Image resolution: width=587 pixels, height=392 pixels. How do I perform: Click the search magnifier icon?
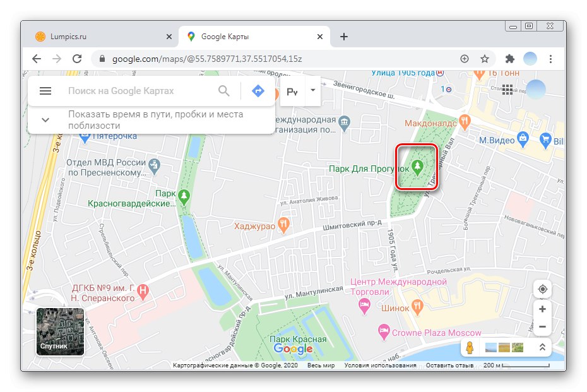pos(223,91)
